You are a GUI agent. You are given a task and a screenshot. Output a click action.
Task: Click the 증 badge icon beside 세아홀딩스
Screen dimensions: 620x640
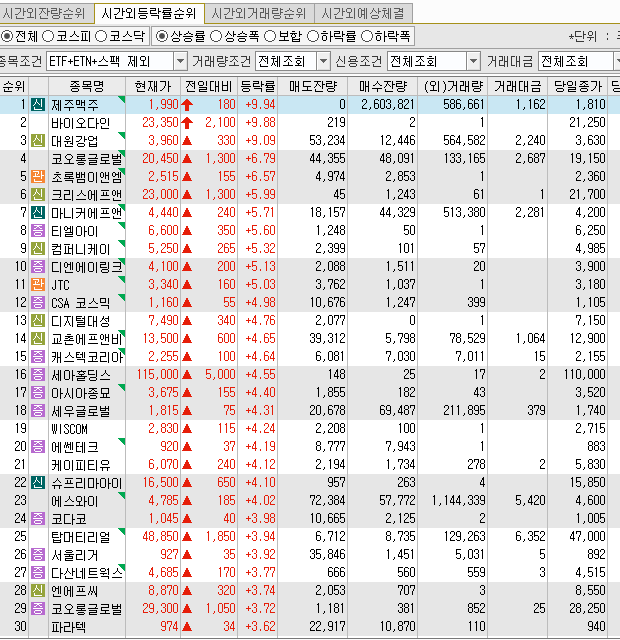(38, 374)
